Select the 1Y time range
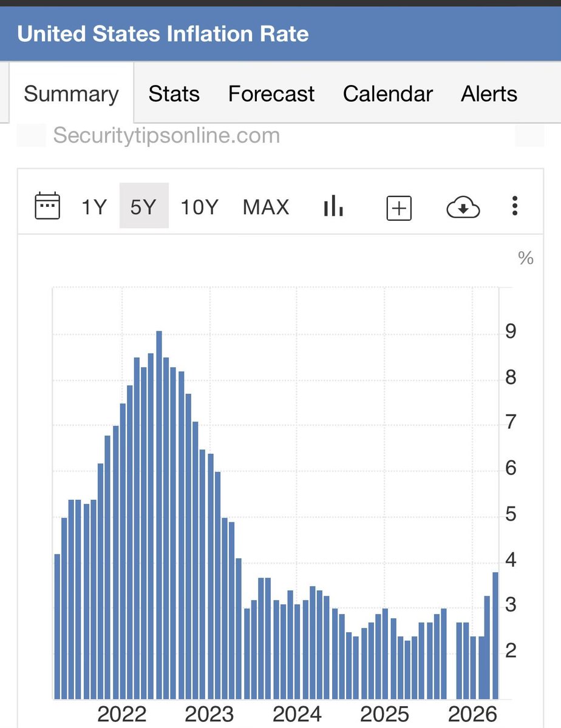Image resolution: width=561 pixels, height=728 pixels. pyautogui.click(x=94, y=207)
